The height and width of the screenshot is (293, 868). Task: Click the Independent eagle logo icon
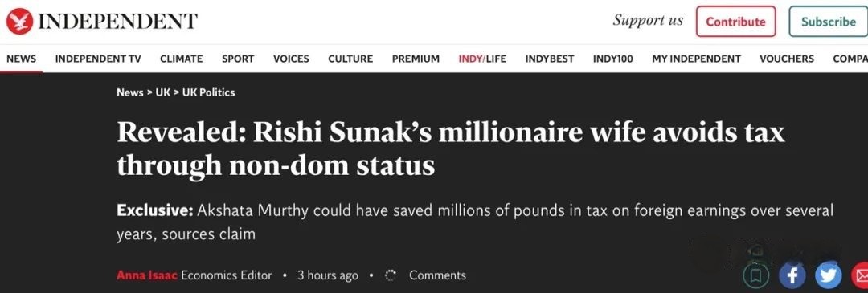coord(19,22)
